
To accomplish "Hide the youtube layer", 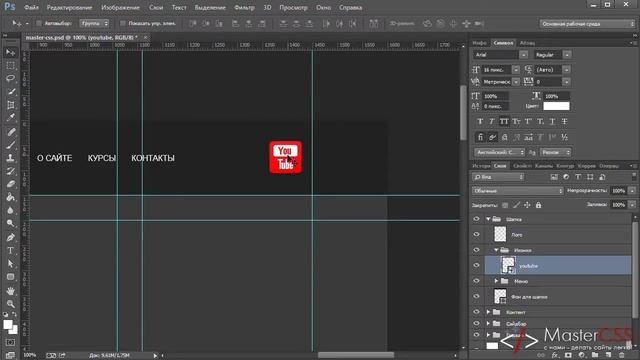I will [476, 265].
